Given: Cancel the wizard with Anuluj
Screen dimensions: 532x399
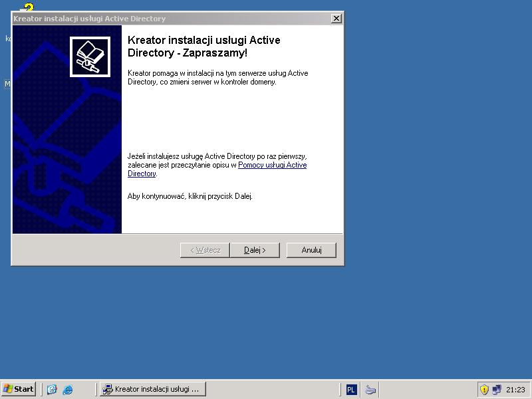Looking at the screenshot, I should pyautogui.click(x=311, y=250).
